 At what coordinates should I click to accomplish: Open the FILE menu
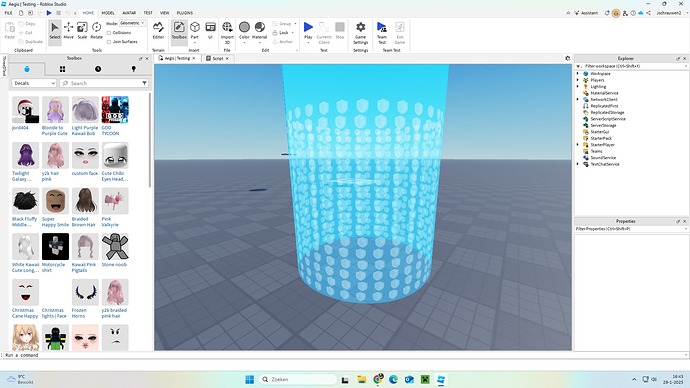(8, 13)
